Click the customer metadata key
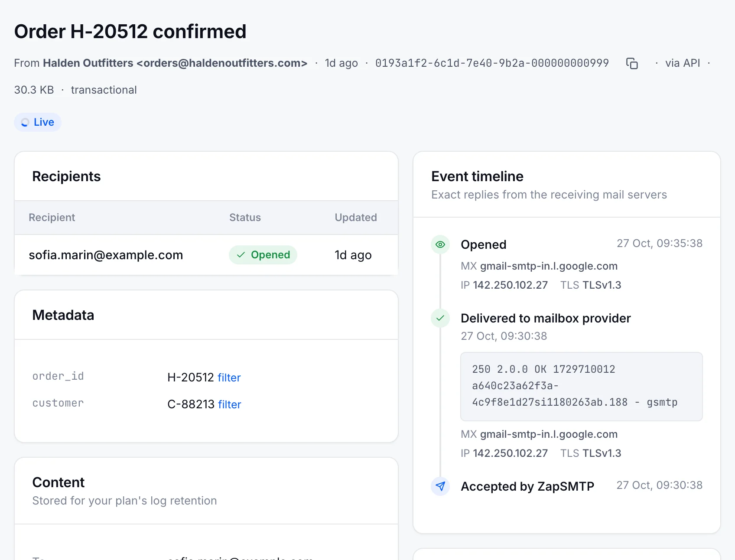735x560 pixels. point(58,403)
